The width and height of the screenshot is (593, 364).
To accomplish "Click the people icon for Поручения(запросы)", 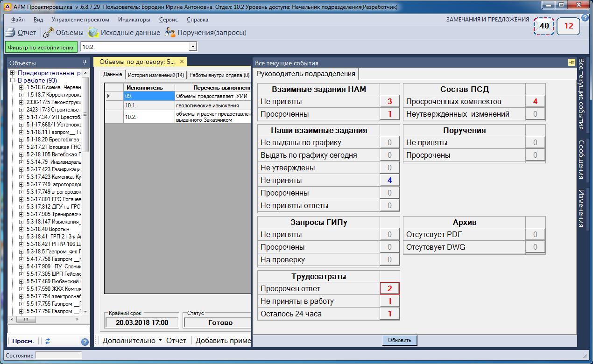I will pyautogui.click(x=170, y=33).
